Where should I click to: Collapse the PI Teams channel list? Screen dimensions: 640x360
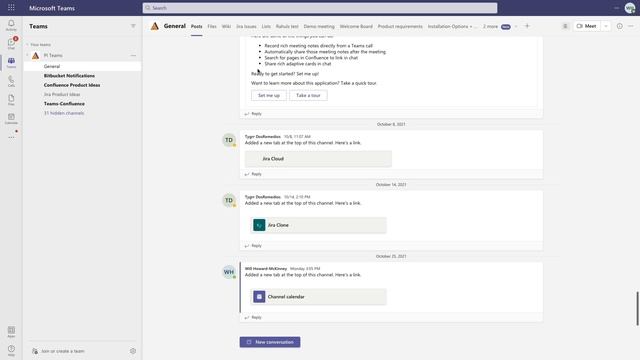coord(27,56)
